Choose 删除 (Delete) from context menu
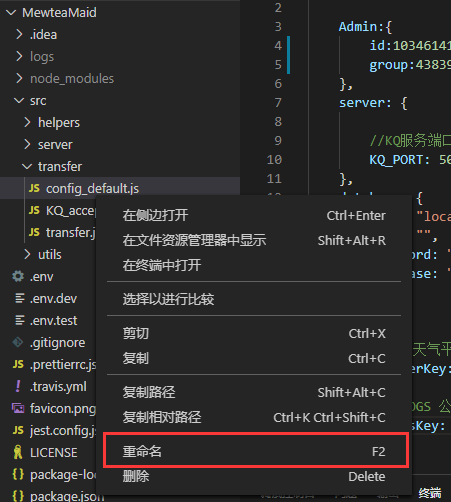451x502 pixels. (x=254, y=476)
